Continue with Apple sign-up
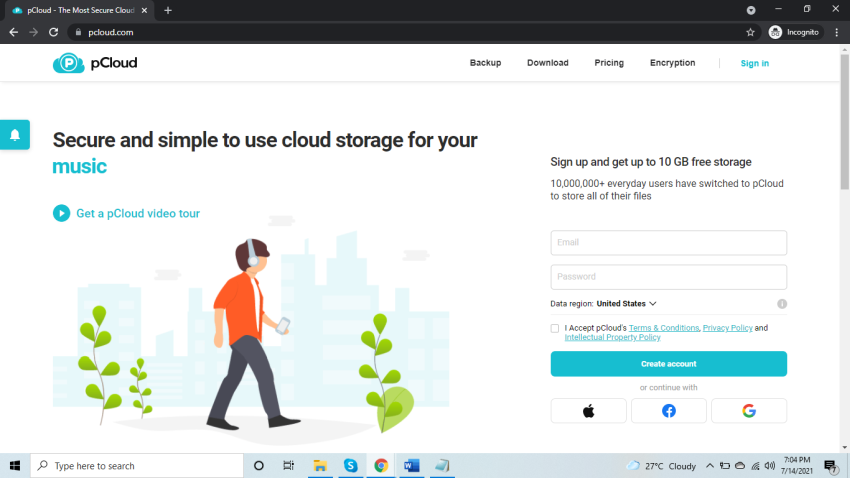Screen dimensions: 850x478 (588, 411)
